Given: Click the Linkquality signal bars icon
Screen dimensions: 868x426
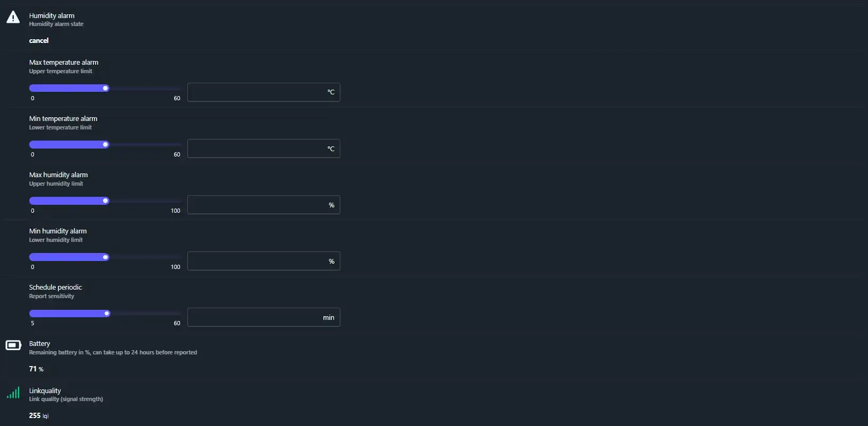Looking at the screenshot, I should (13, 393).
